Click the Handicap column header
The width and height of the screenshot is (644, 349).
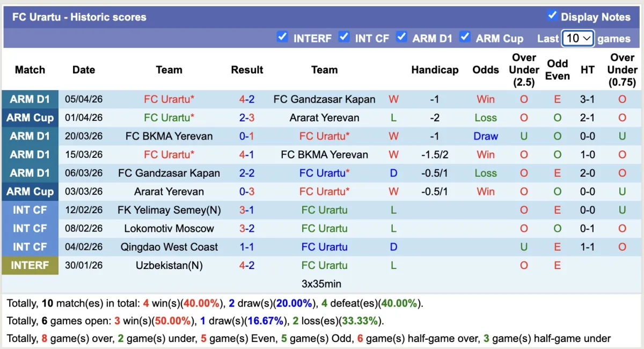(435, 70)
